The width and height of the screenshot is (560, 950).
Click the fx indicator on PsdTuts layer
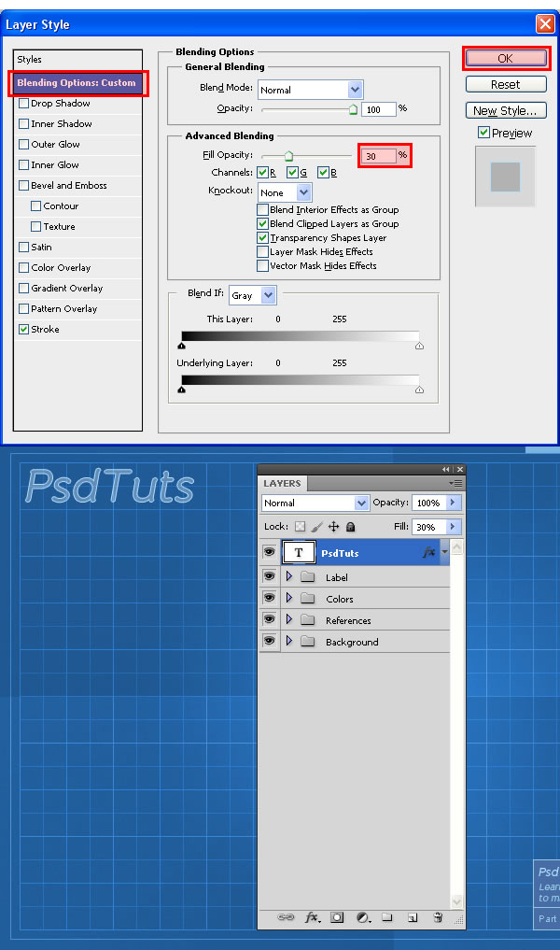click(428, 553)
